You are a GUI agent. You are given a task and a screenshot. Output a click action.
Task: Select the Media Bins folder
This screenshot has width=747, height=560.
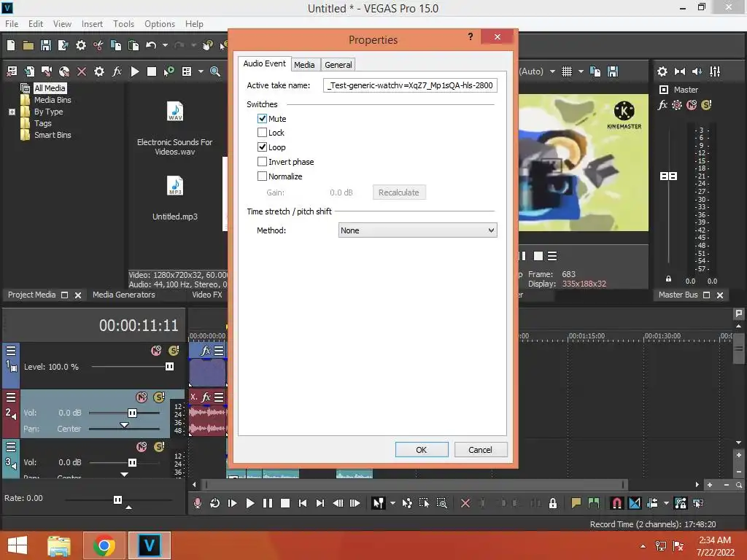53,100
